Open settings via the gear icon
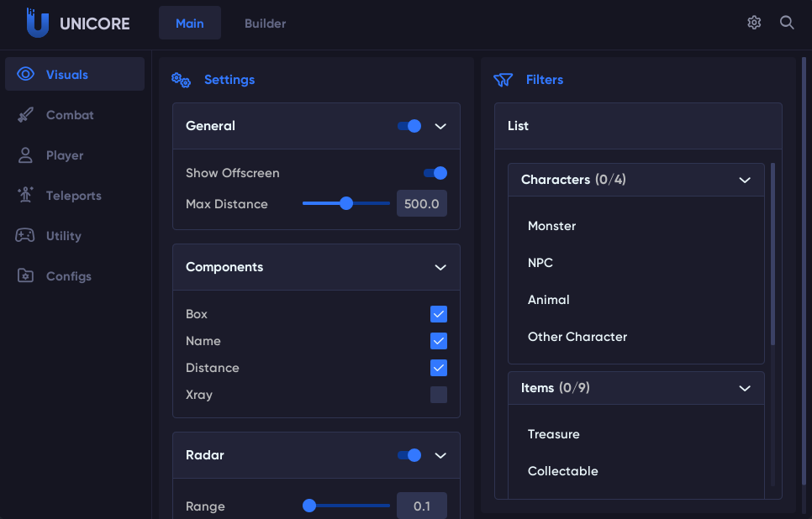 (754, 23)
